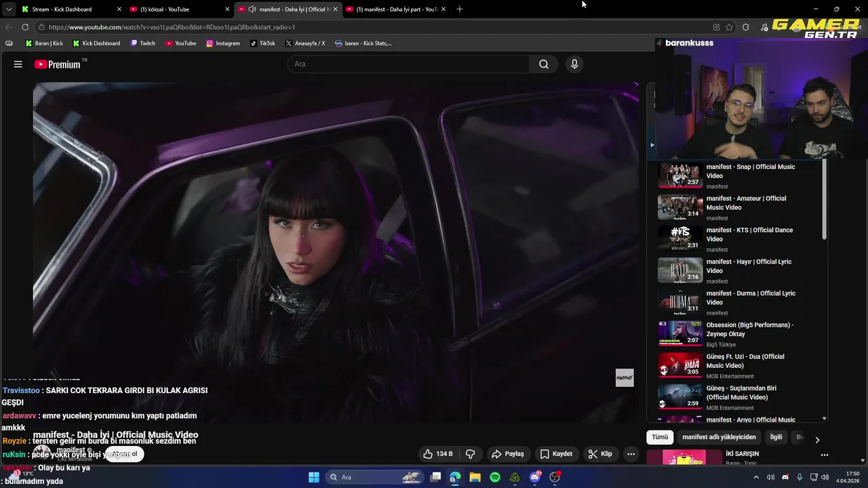Click the YouTube Premium logo

coord(58,64)
